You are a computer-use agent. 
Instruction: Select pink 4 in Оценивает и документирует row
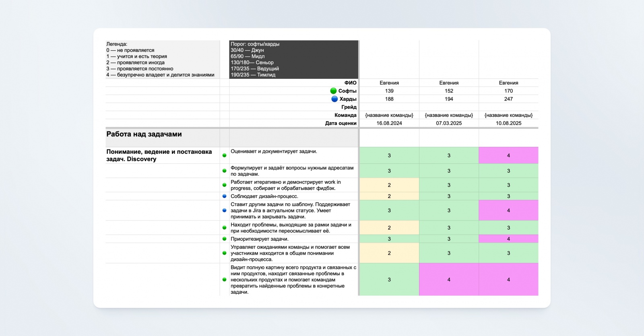508,155
